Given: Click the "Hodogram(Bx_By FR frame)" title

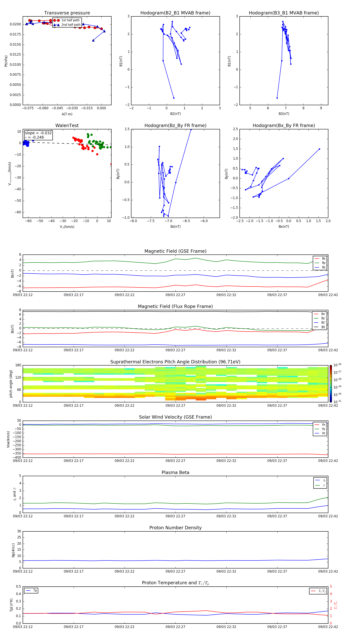Looking at the screenshot, I should pos(284,125).
